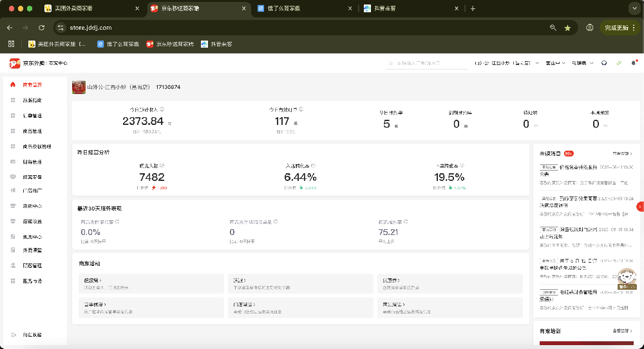The image size is (644, 349).
Task: Click the customer service headset icon
Action: pos(604,63)
